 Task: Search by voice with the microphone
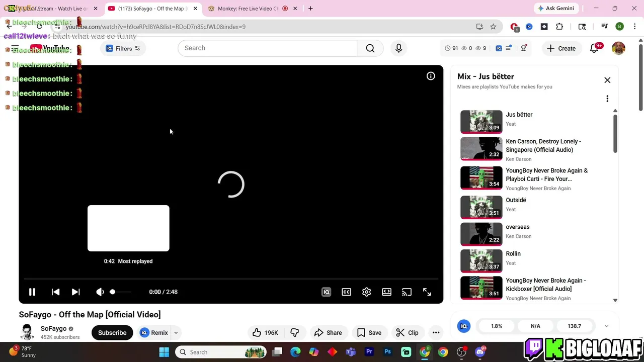pos(398,48)
